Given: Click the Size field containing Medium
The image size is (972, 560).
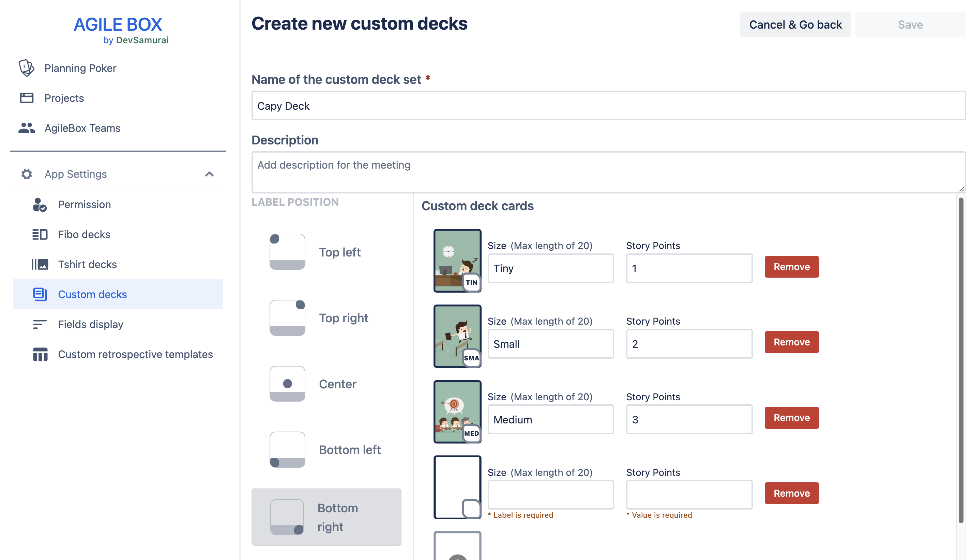Looking at the screenshot, I should (x=551, y=419).
